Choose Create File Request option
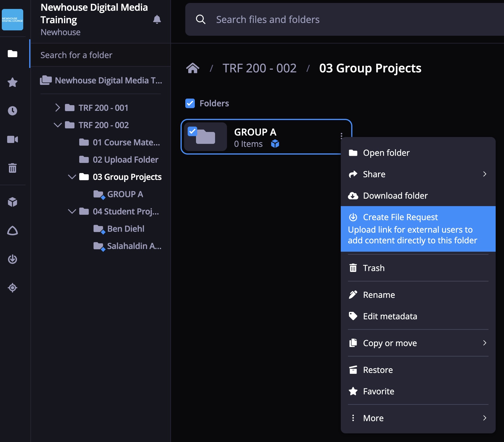504x442 pixels. [x=418, y=229]
